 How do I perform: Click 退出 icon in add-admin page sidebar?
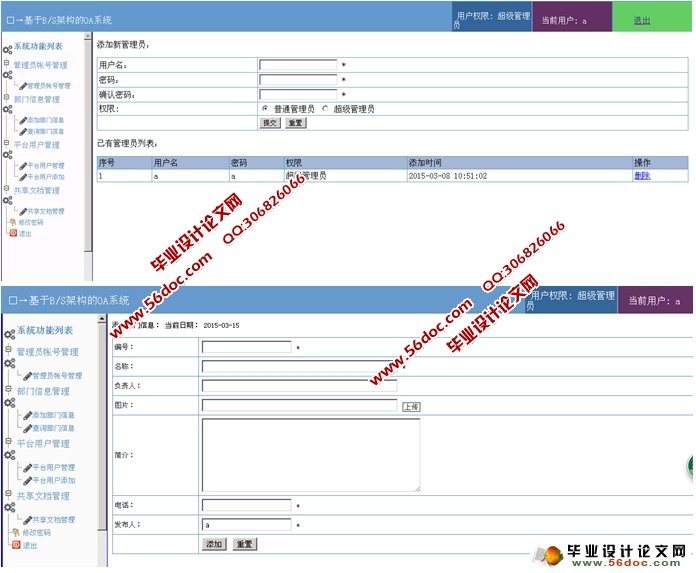point(13,233)
